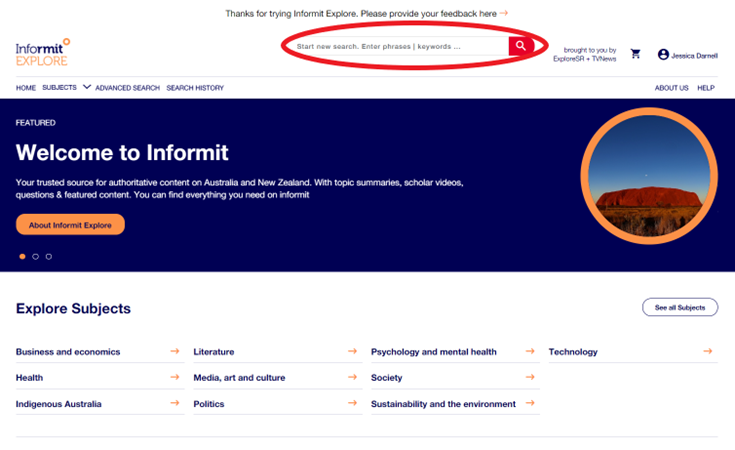Select the first carousel dot indicator
735x450 pixels.
pyautogui.click(x=23, y=256)
